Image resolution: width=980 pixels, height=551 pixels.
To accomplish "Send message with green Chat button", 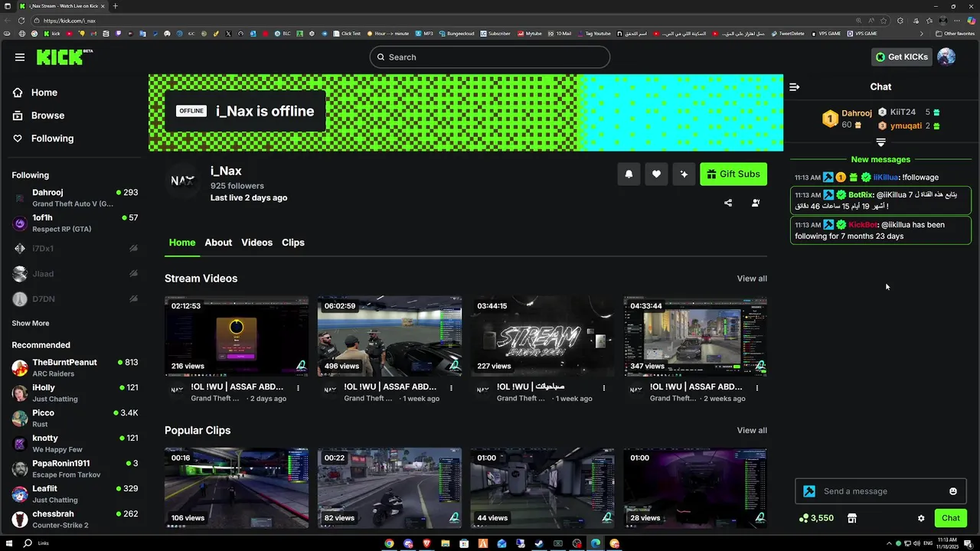I will coord(951,518).
